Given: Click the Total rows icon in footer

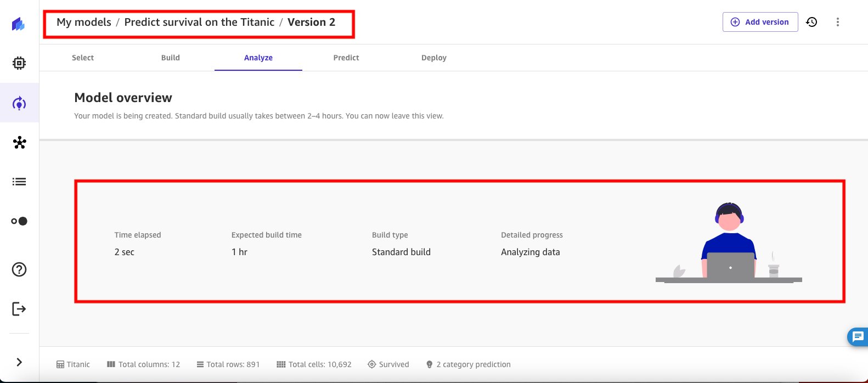Looking at the screenshot, I should [x=200, y=364].
